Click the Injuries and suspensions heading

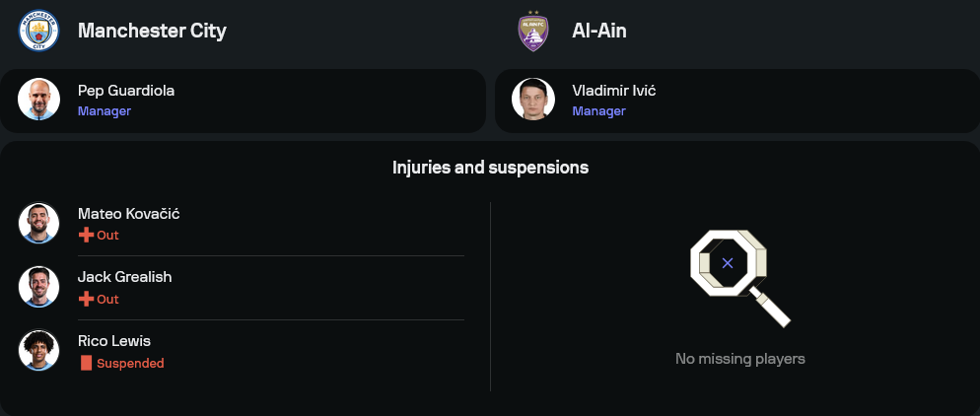pyautogui.click(x=490, y=168)
